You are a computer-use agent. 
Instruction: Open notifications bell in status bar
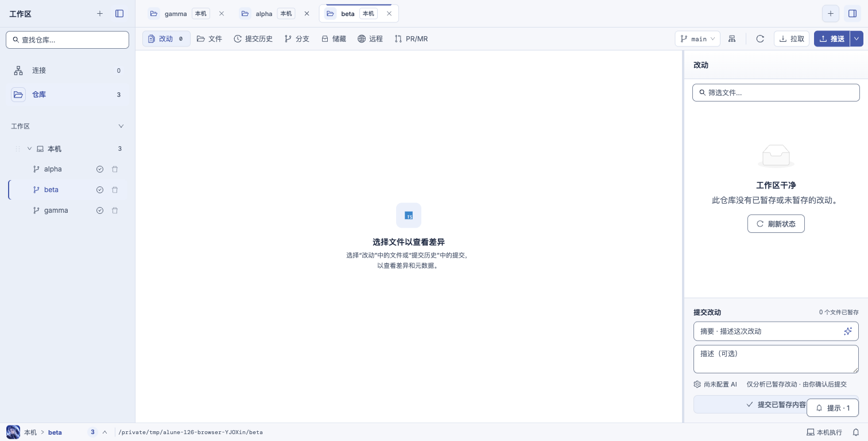[855, 432]
